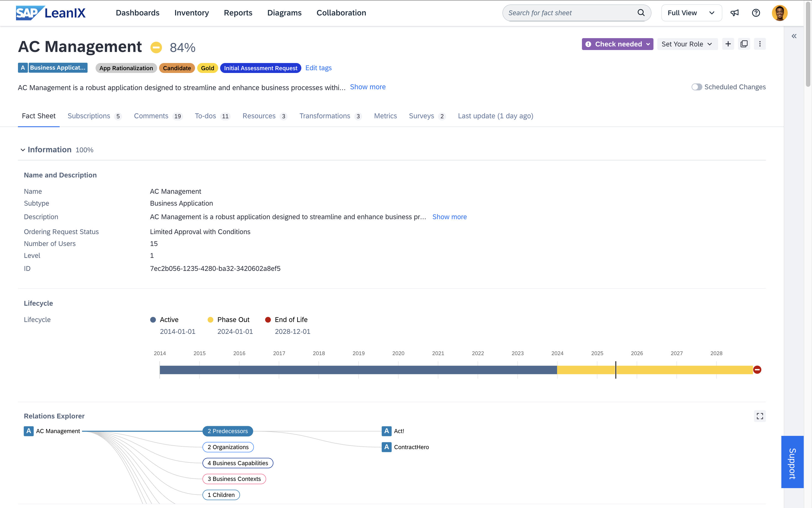
Task: Open the user profile avatar
Action: (779, 13)
